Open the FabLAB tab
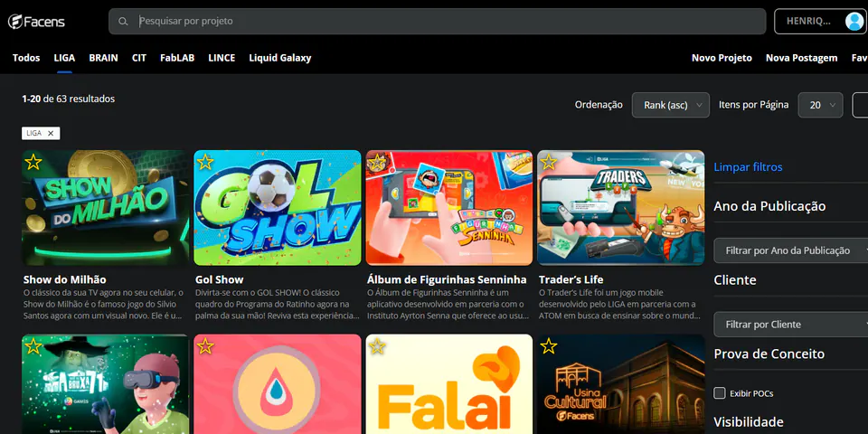Screen dimensions: 868x434 177,58
